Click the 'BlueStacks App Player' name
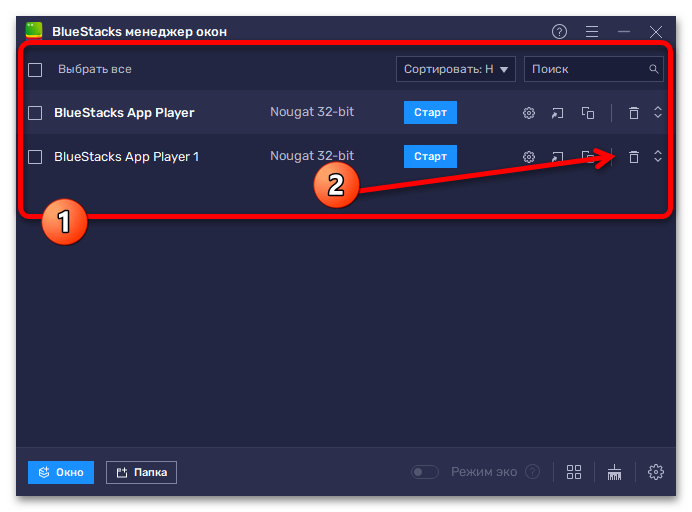Image resolution: width=692 pixels, height=512 pixels. pos(124,113)
